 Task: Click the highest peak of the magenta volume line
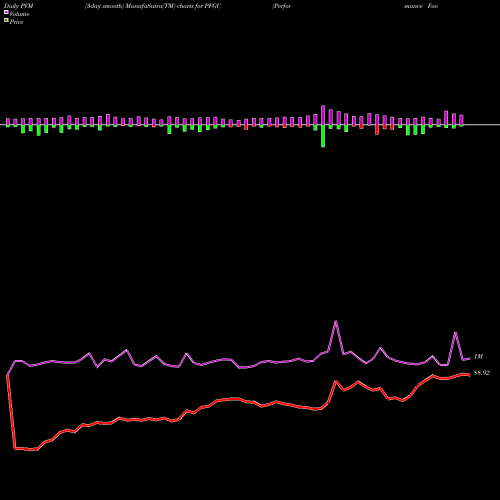coord(336,321)
